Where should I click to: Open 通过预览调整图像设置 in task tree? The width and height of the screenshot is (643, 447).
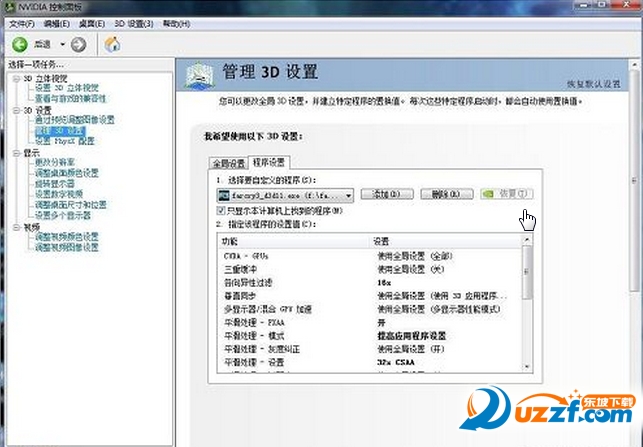coord(75,120)
